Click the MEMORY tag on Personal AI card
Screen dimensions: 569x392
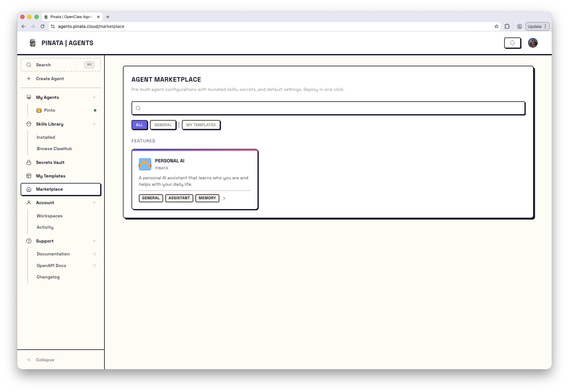(x=207, y=198)
